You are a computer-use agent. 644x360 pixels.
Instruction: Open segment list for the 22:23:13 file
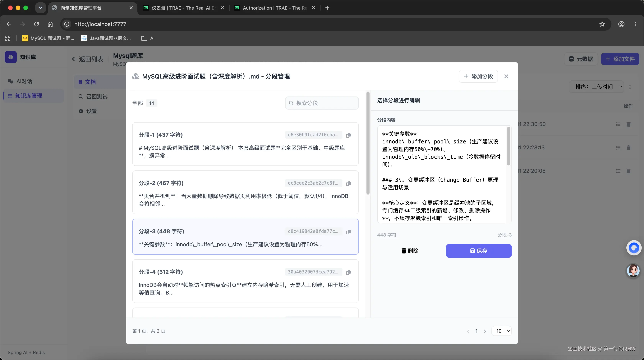(618, 148)
